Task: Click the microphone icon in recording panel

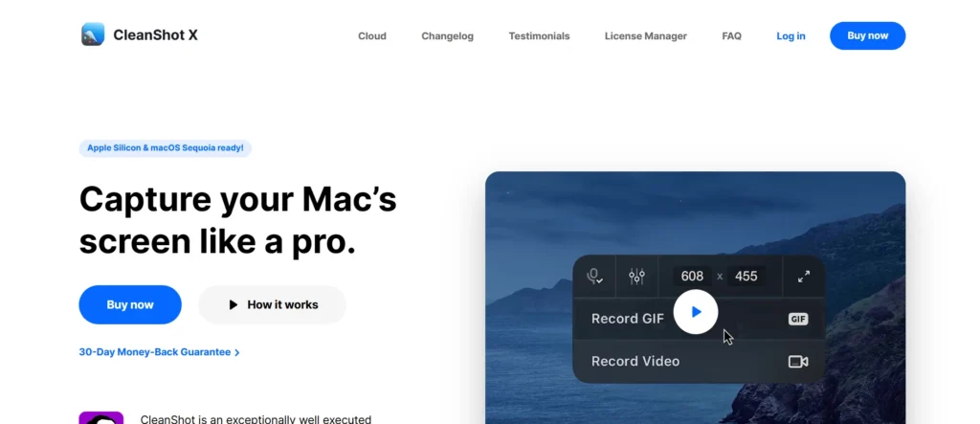Action: tap(594, 277)
